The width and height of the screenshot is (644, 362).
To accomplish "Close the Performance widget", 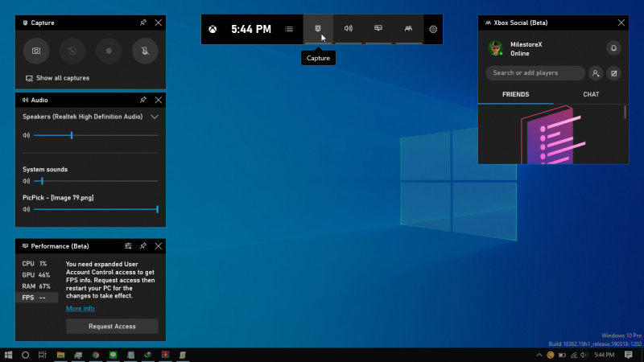I will [158, 246].
